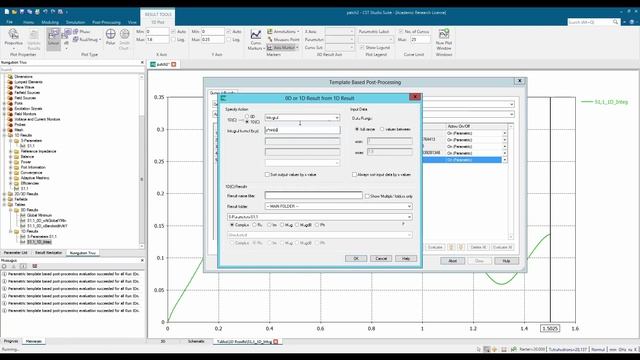
Task: Click Abort in Template Based Post-Processing window
Action: pyautogui.click(x=452, y=261)
